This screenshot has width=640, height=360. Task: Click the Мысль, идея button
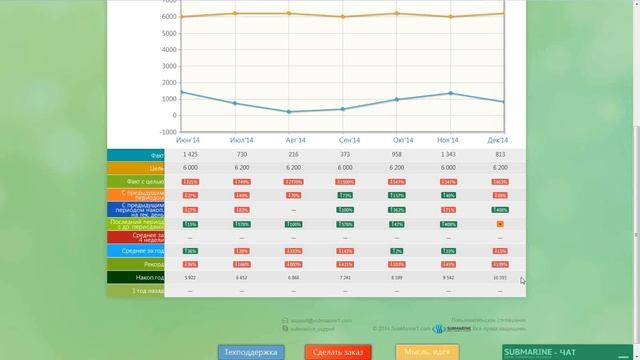[427, 352]
